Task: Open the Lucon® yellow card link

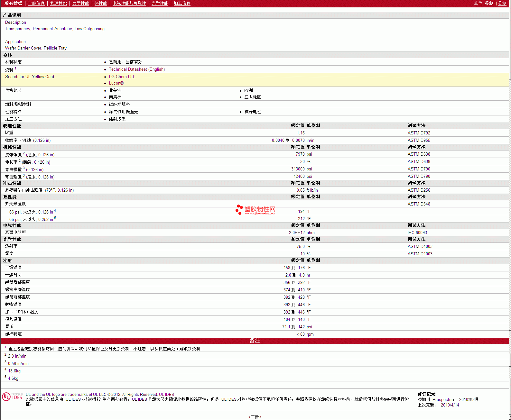Action: pyautogui.click(x=116, y=83)
